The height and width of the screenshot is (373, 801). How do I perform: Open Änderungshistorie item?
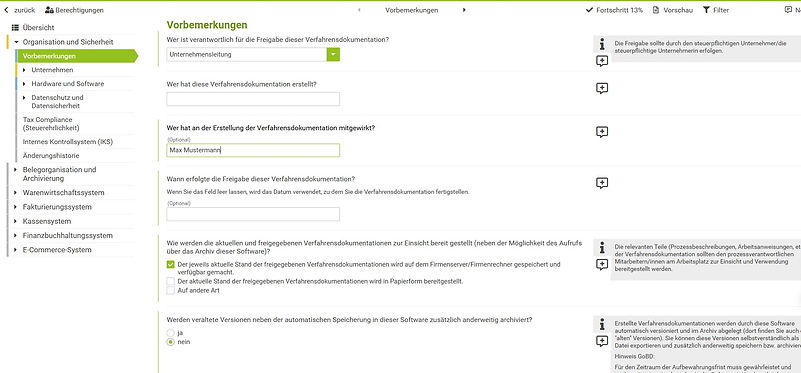pos(51,155)
